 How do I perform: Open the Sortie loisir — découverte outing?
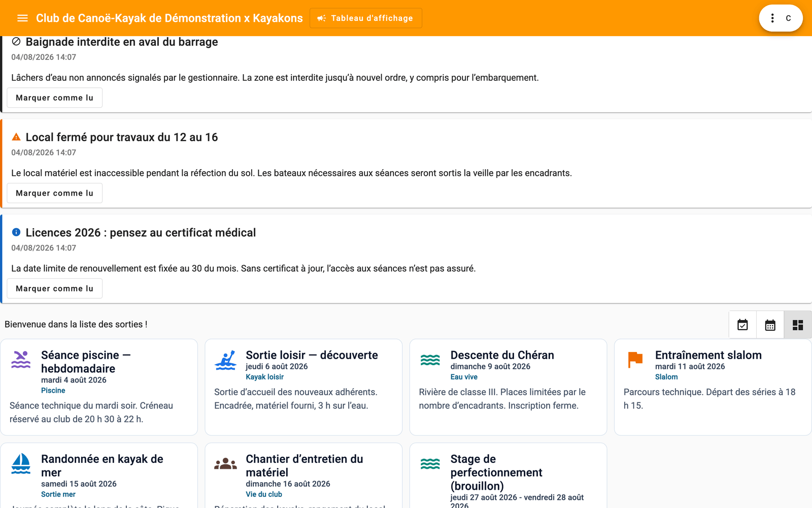303,387
